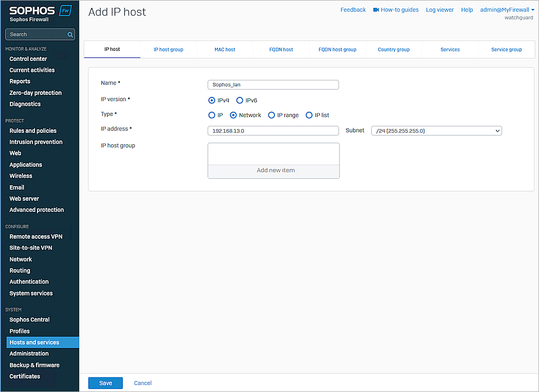Open the Zero-day protection section
Screen dimensions: 539x392
pyautogui.click(x=35, y=92)
